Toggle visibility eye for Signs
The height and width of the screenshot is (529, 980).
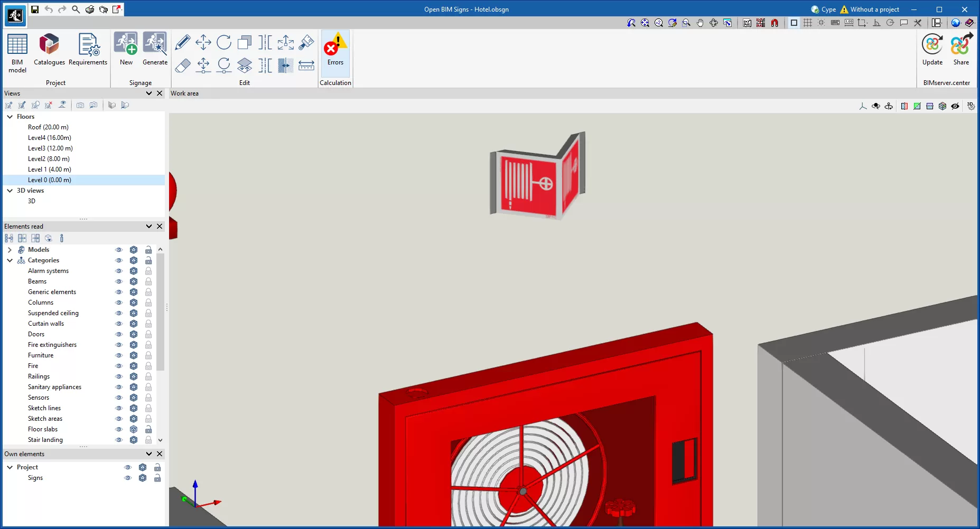tap(128, 478)
